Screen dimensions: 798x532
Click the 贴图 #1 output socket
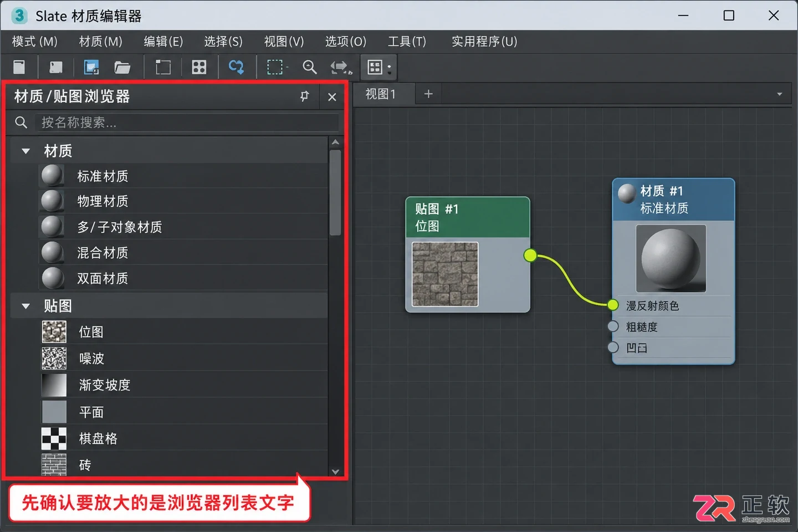tap(530, 255)
